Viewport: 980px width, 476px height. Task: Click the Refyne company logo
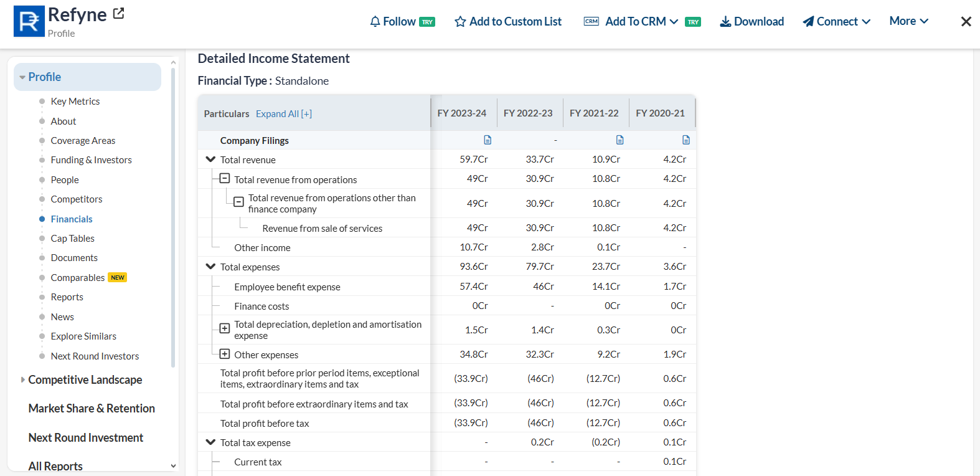tap(29, 21)
